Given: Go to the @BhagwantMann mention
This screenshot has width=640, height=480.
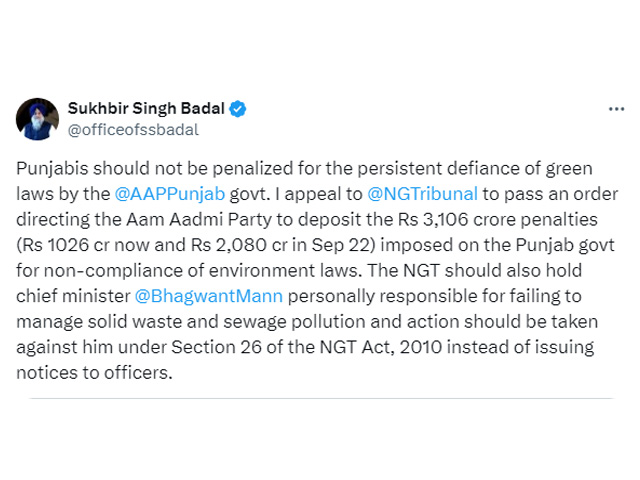Looking at the screenshot, I should (x=209, y=296).
